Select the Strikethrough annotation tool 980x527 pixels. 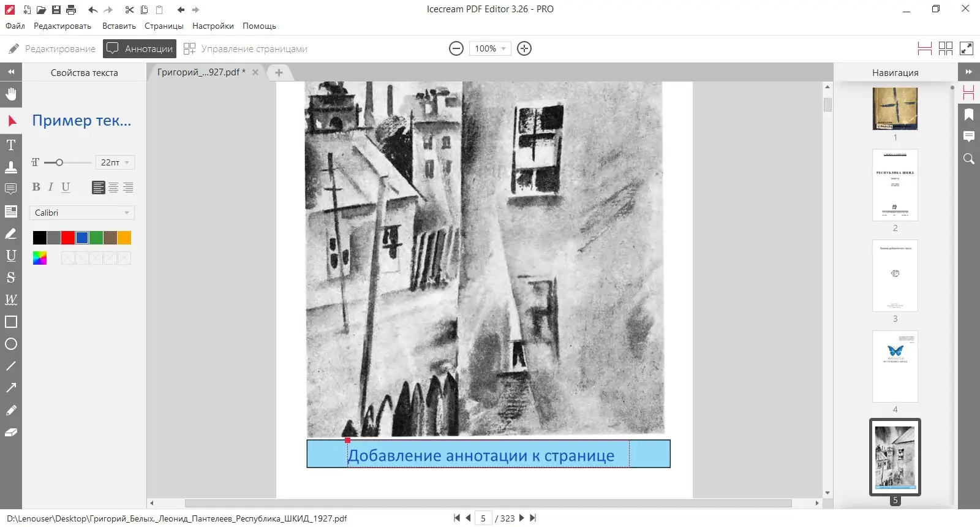[x=11, y=278]
